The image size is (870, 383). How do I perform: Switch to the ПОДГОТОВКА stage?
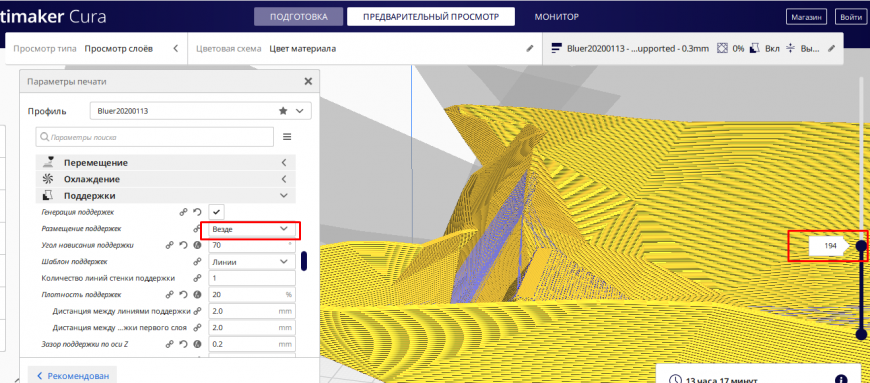click(299, 17)
